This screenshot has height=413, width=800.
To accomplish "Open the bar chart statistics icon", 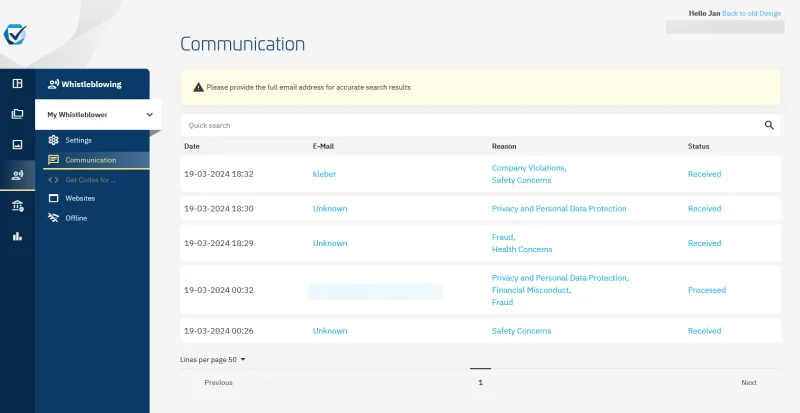I will click(x=17, y=236).
